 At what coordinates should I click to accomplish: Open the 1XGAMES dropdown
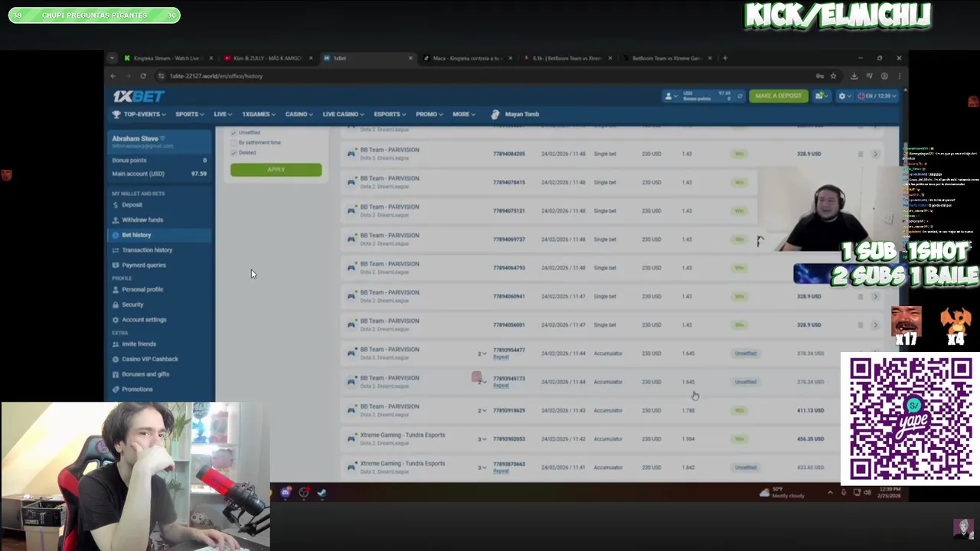(x=259, y=114)
